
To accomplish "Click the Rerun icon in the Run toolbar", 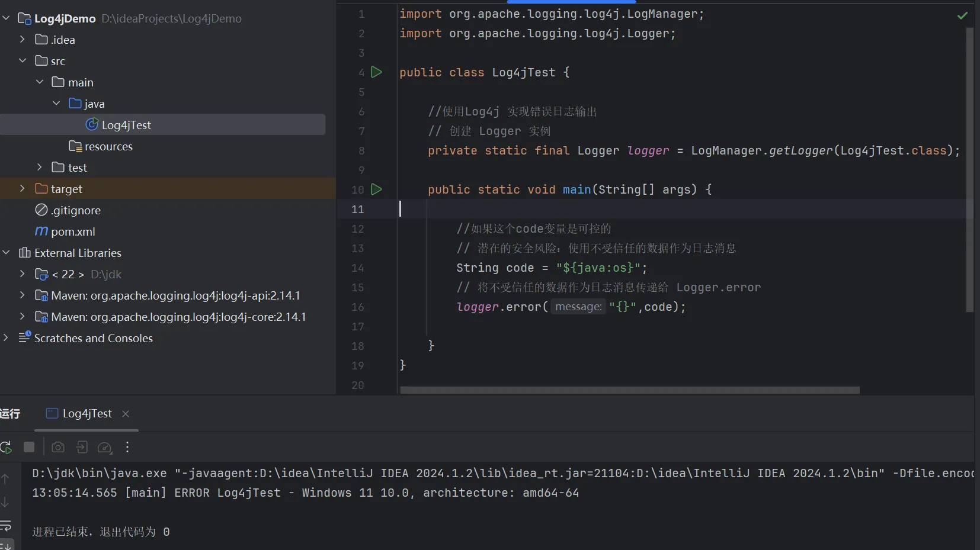I will (6, 448).
